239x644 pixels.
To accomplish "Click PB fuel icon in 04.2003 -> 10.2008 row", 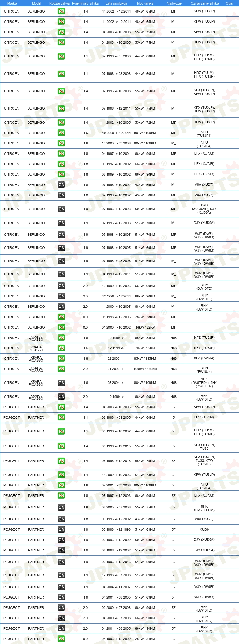I will [61, 32].
